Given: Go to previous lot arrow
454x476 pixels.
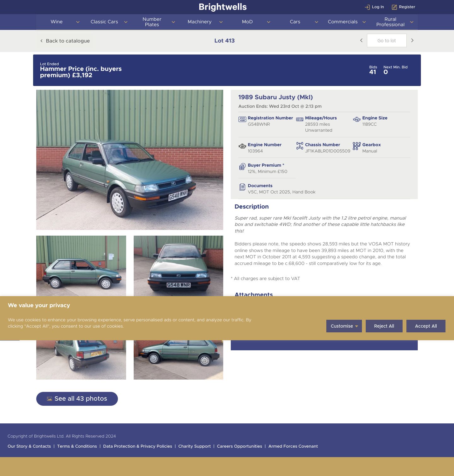Looking at the screenshot, I should coord(361,40).
